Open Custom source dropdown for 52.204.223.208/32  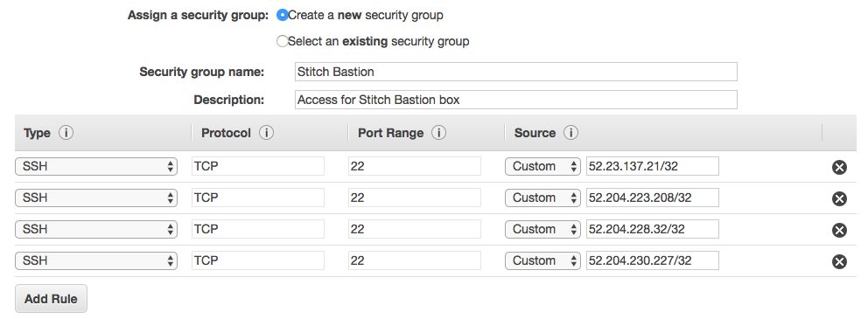coord(542,198)
